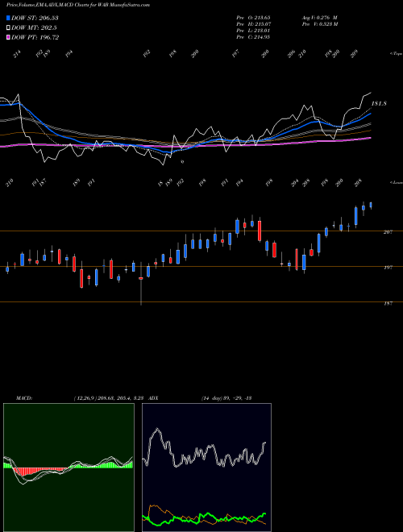
Task: Click the white DOW MT legend swatch
Action: point(8,28)
